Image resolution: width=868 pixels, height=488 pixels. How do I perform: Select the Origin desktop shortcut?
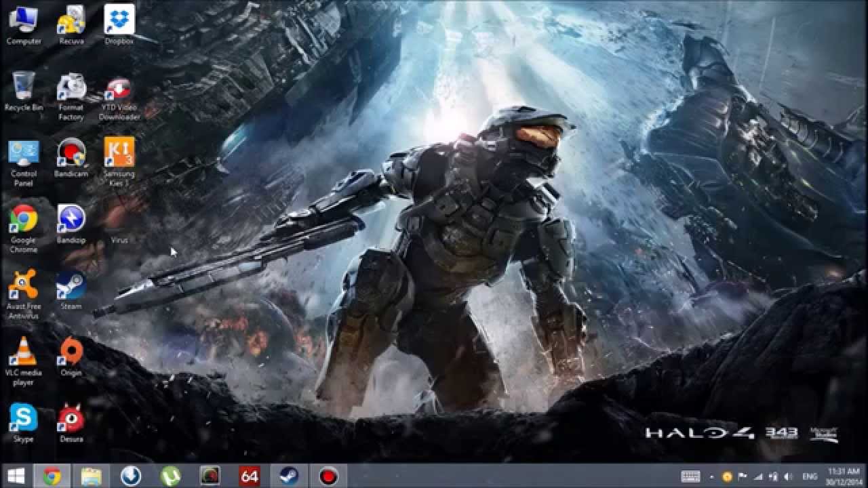pos(71,357)
